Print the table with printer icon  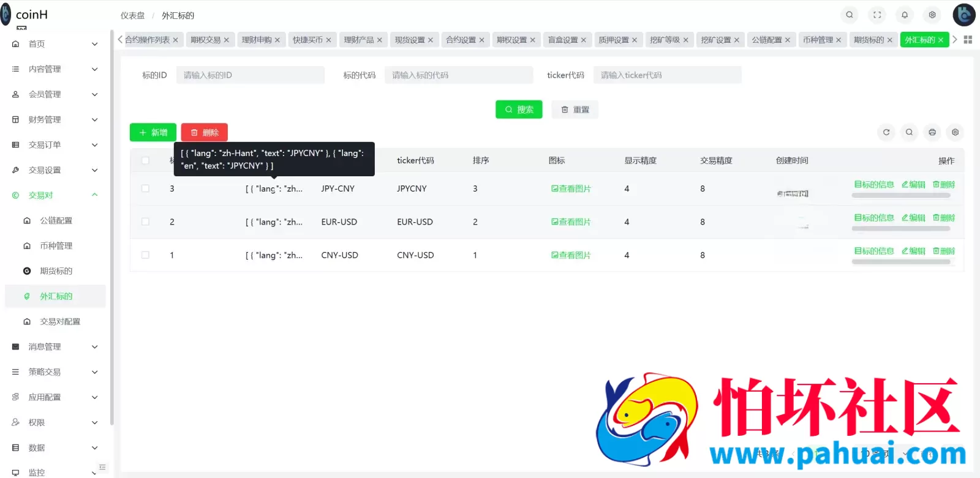coord(932,132)
